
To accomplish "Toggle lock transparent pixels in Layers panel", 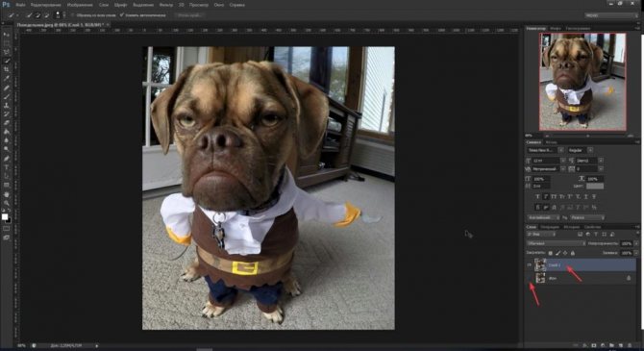I will pyautogui.click(x=551, y=253).
